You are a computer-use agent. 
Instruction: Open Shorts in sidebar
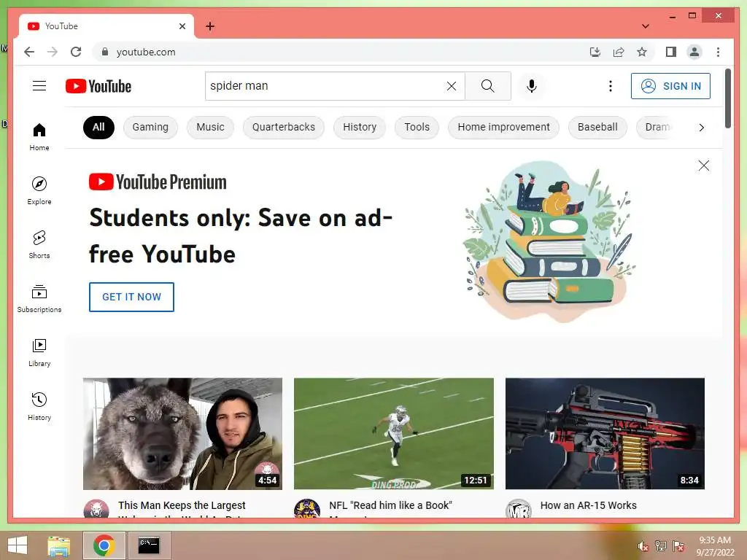39,244
